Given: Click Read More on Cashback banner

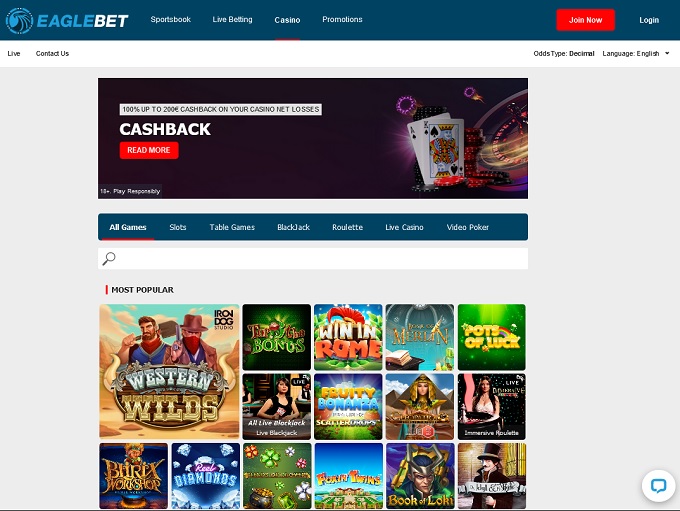Looking at the screenshot, I should [149, 150].
